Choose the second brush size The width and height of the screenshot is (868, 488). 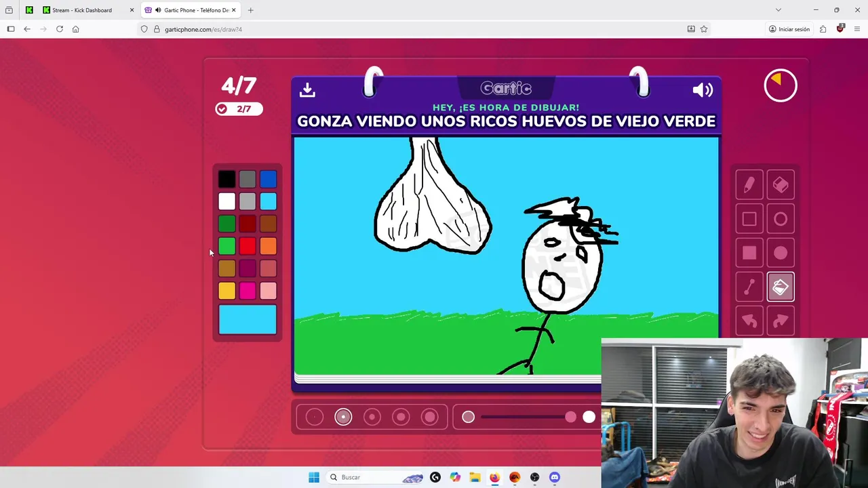tap(343, 417)
